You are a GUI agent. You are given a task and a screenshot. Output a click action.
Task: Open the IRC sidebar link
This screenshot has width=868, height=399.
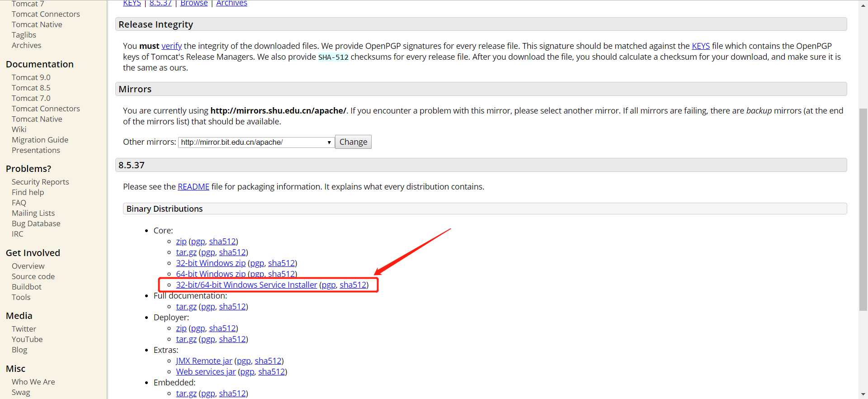(x=18, y=234)
